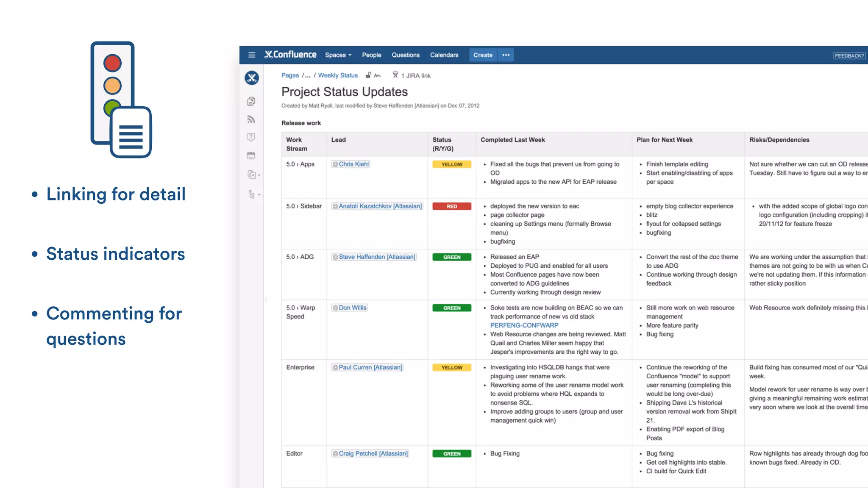Expand the page tree dropdown arrow
Screen dimensions: 868x488
259,195
